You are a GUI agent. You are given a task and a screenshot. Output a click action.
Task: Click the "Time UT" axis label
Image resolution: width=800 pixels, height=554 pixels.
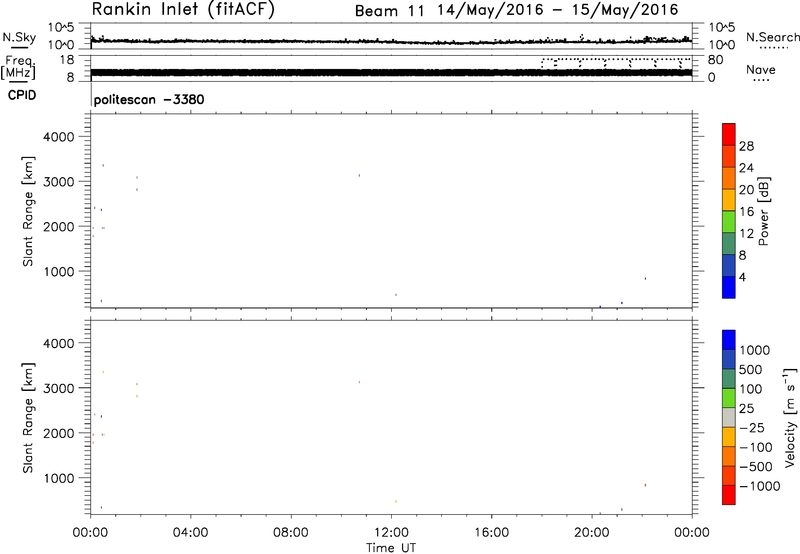[391, 548]
